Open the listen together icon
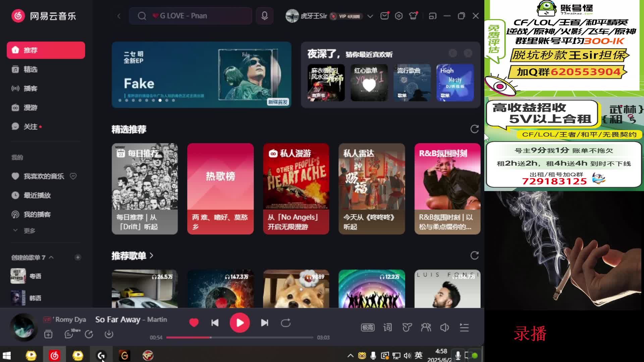644x362 pixels. (426, 327)
